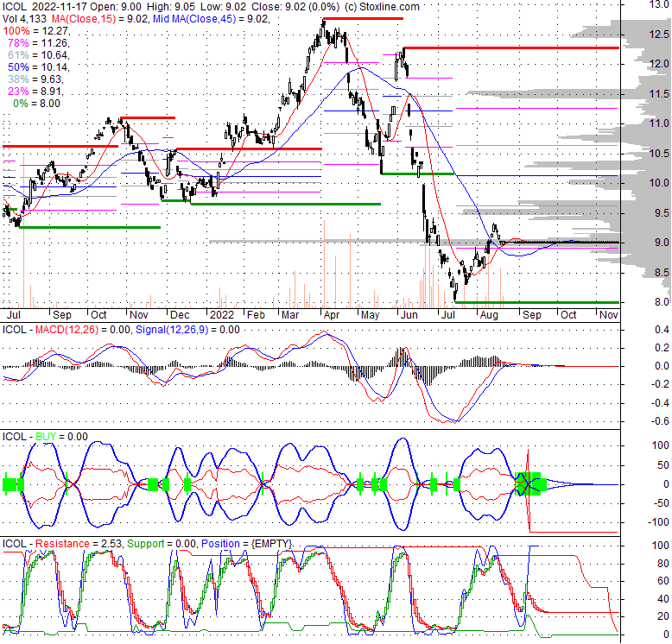
Task: Click the Mid MA(Close,45) = 9.02 label
Action: [x=212, y=19]
